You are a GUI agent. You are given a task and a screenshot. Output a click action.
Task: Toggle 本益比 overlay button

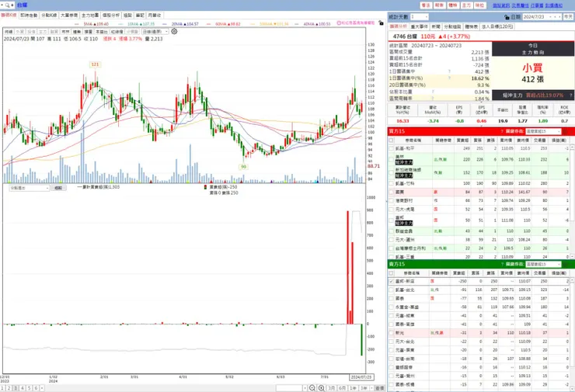102,32
